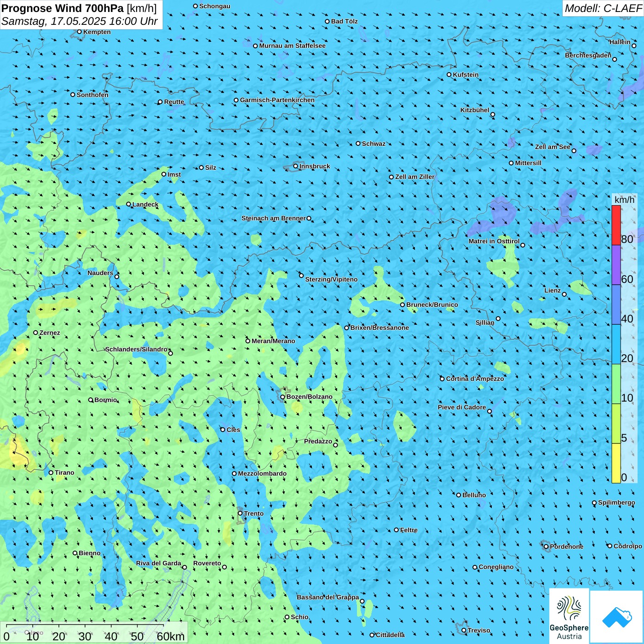Click the 'Schio' label
This screenshot has height=644, width=644.
tap(299, 617)
